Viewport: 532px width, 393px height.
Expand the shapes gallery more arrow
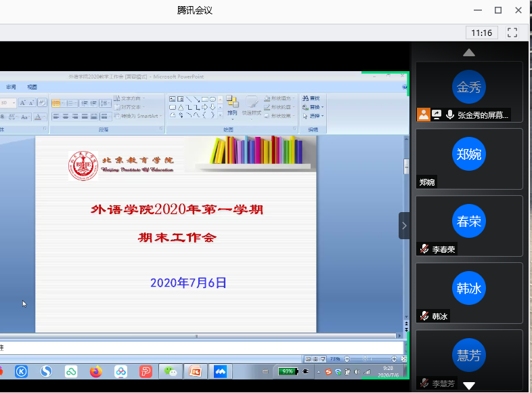coord(220,115)
